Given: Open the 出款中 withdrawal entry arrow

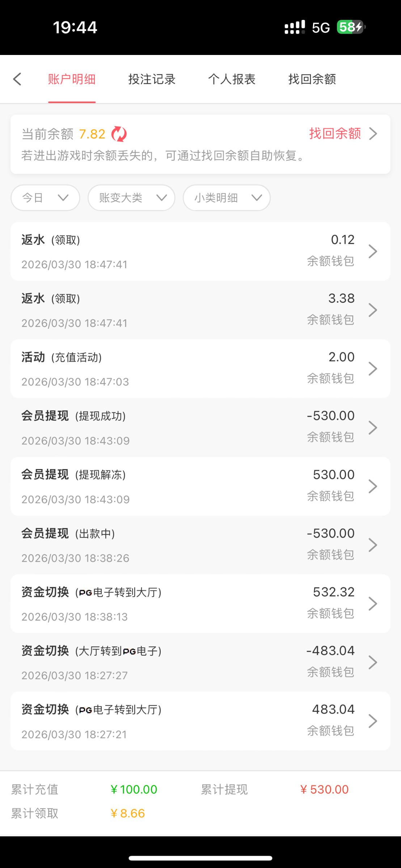Looking at the screenshot, I should coord(373,545).
